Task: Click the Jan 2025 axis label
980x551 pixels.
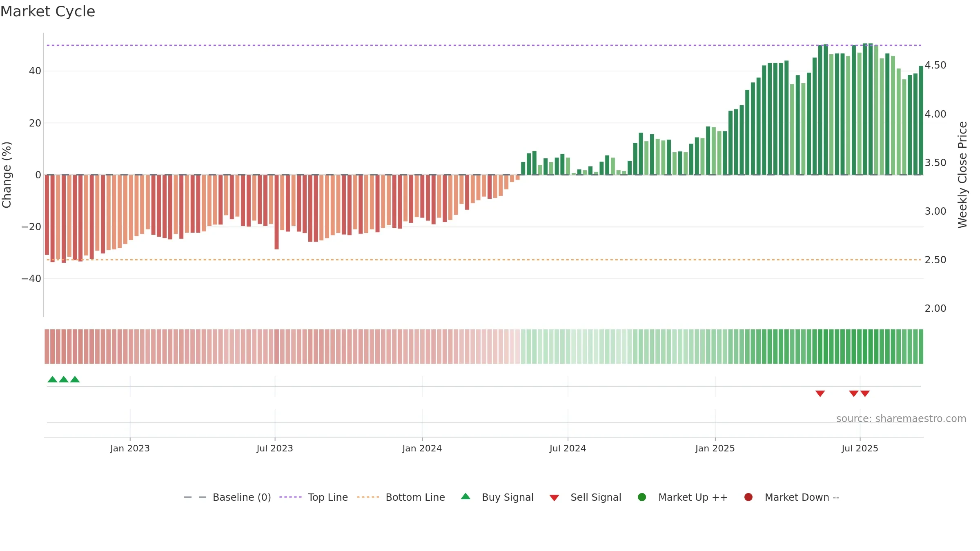Action: pyautogui.click(x=715, y=448)
